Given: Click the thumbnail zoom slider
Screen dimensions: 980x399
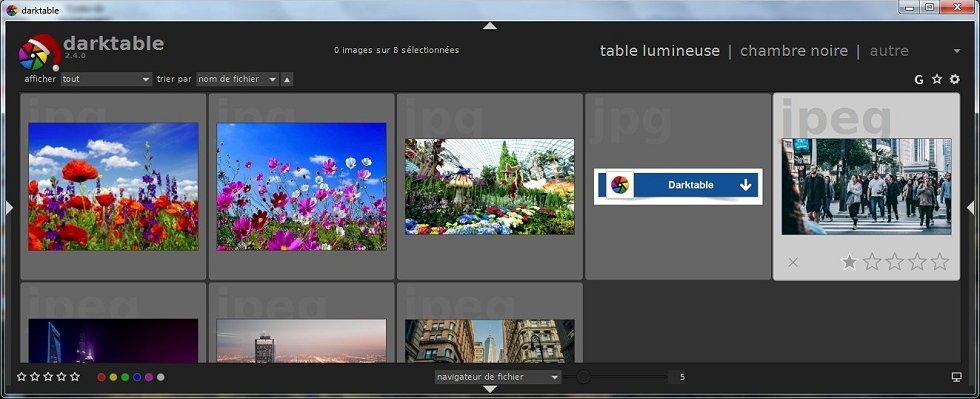Looking at the screenshot, I should pos(615,376).
